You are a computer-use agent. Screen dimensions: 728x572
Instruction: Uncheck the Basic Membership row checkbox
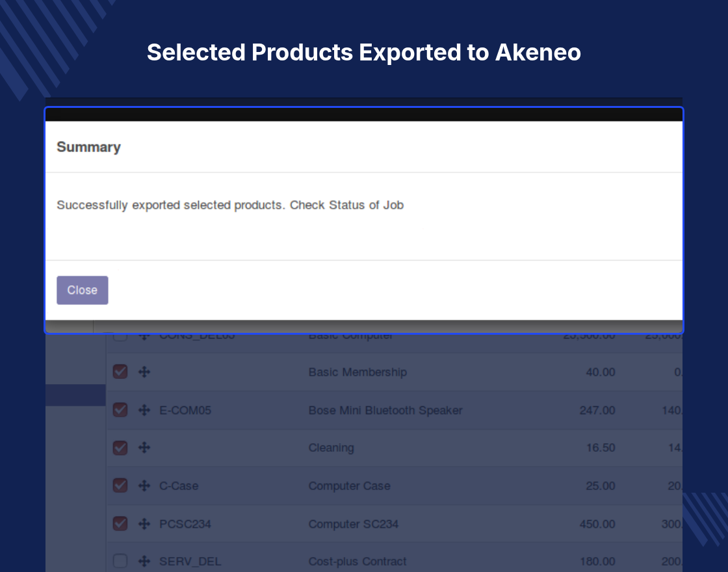click(x=120, y=372)
